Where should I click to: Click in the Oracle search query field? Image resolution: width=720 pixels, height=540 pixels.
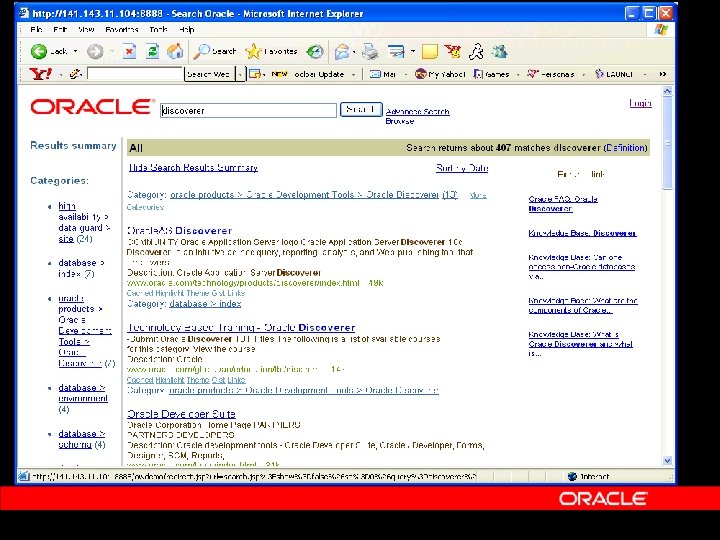(x=248, y=111)
